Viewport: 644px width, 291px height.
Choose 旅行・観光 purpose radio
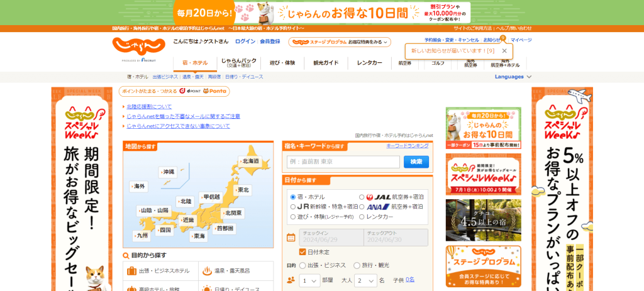tap(357, 266)
